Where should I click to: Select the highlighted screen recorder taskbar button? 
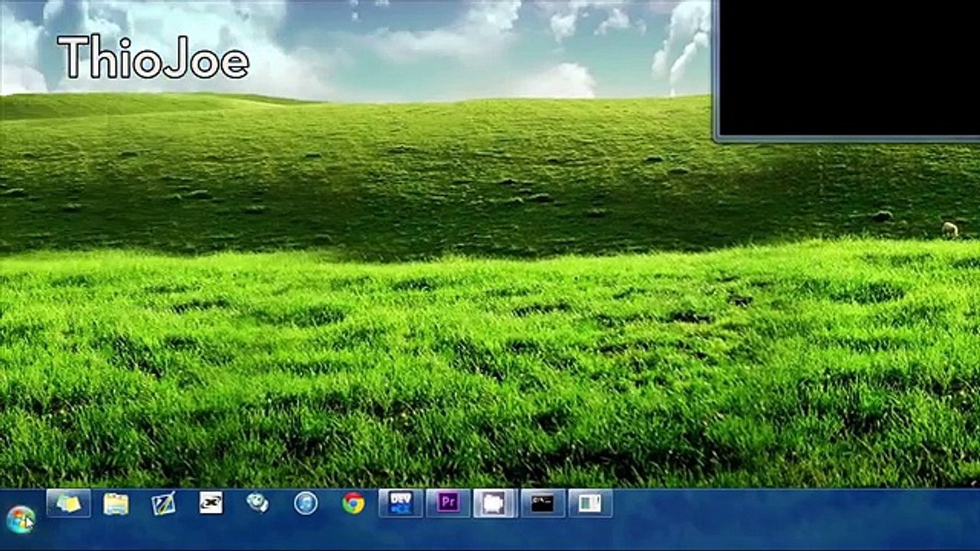pyautogui.click(x=495, y=504)
